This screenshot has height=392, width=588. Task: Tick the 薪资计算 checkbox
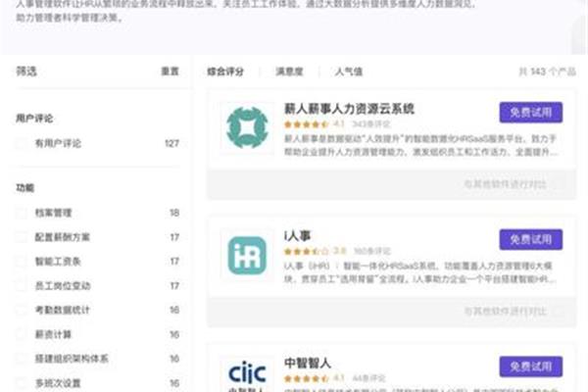[x=21, y=334]
